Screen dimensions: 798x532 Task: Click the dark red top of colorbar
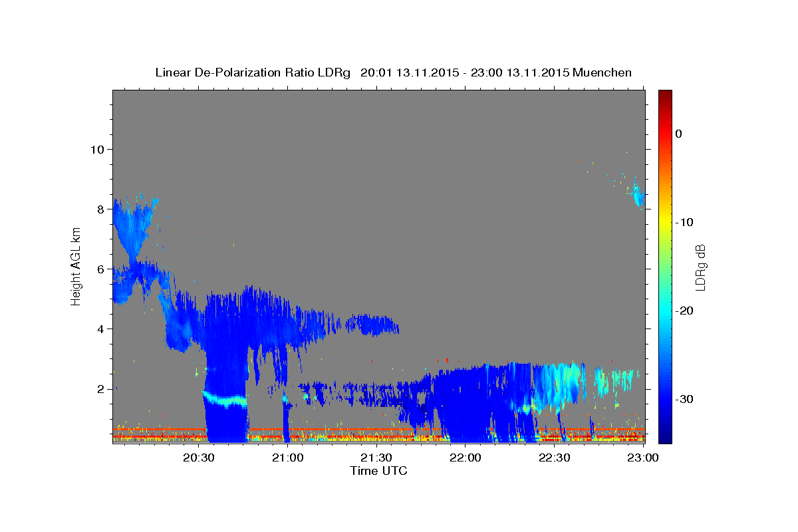pyautogui.click(x=665, y=95)
